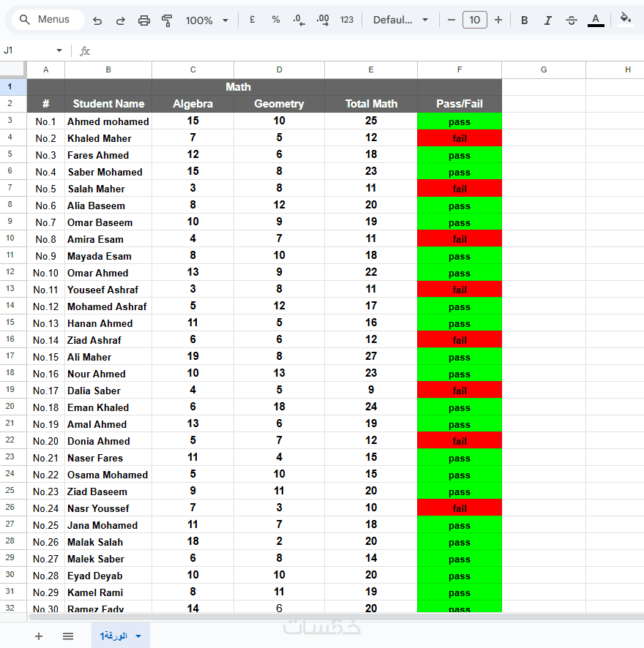
Task: Select column A header
Action: [46, 69]
